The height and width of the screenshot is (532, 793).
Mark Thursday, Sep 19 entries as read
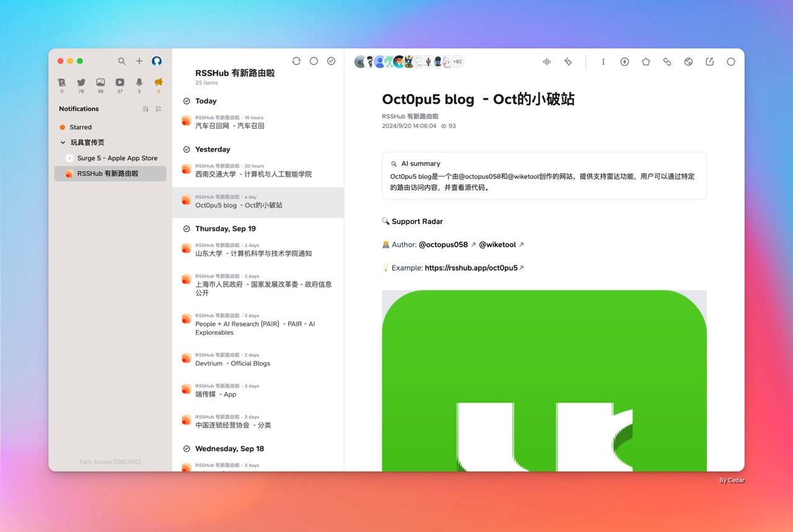(186, 229)
